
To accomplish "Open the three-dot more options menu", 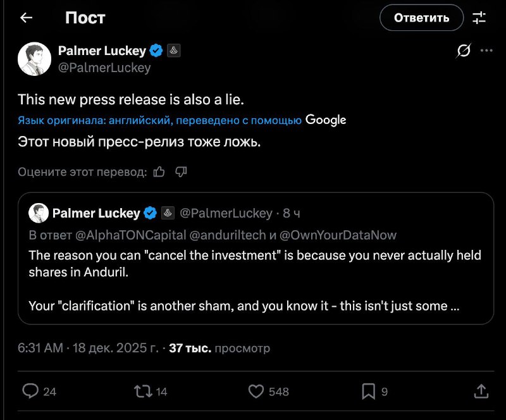I will click(486, 51).
